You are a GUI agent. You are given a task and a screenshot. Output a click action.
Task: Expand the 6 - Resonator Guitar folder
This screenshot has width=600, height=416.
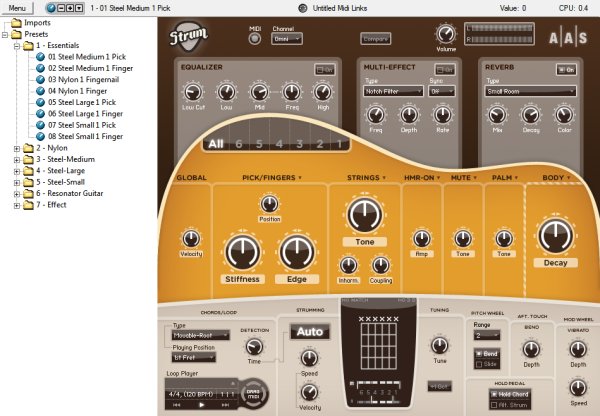(x=17, y=194)
